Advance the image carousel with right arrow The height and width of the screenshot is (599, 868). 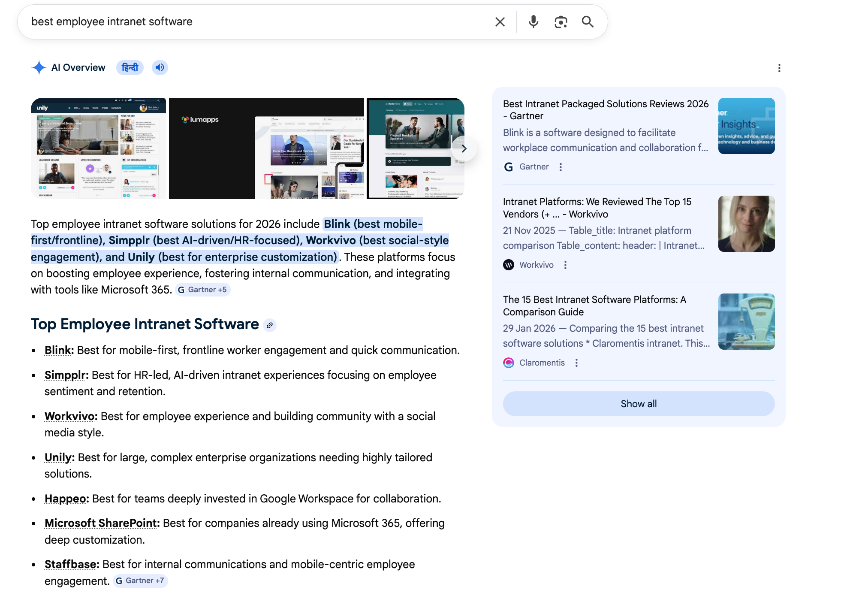tap(464, 148)
